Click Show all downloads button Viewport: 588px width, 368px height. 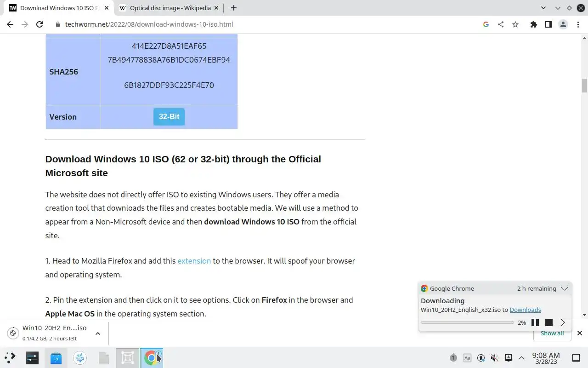click(x=552, y=333)
